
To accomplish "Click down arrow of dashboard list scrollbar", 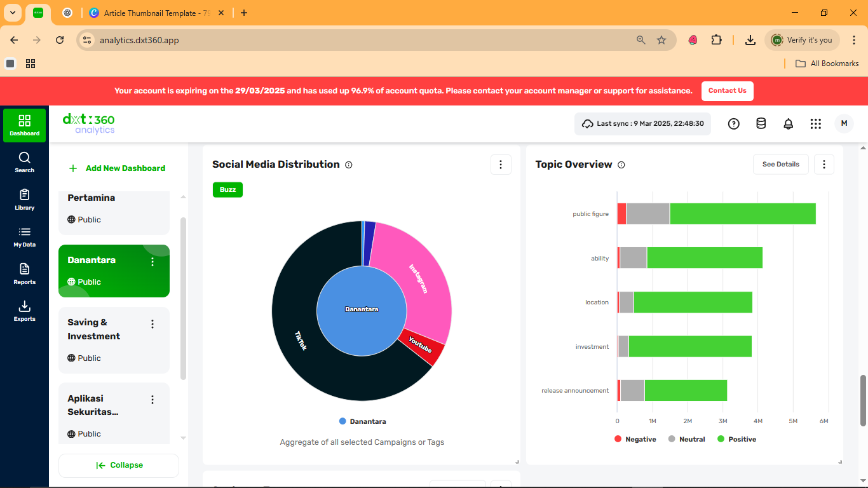I will pos(184,438).
